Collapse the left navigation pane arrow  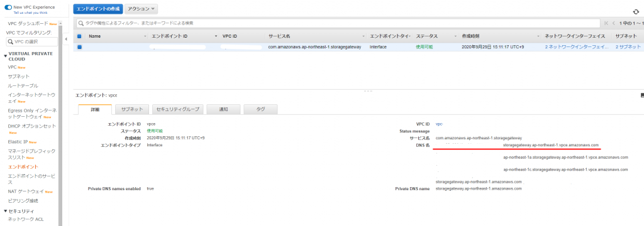(66, 39)
